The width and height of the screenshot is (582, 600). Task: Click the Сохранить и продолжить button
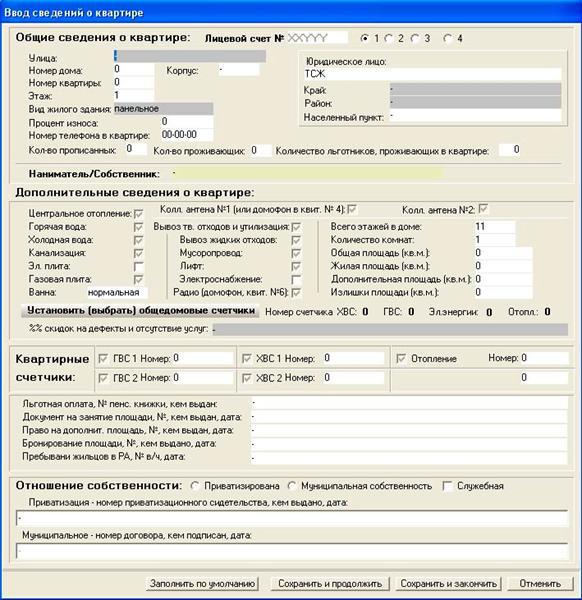point(330,584)
